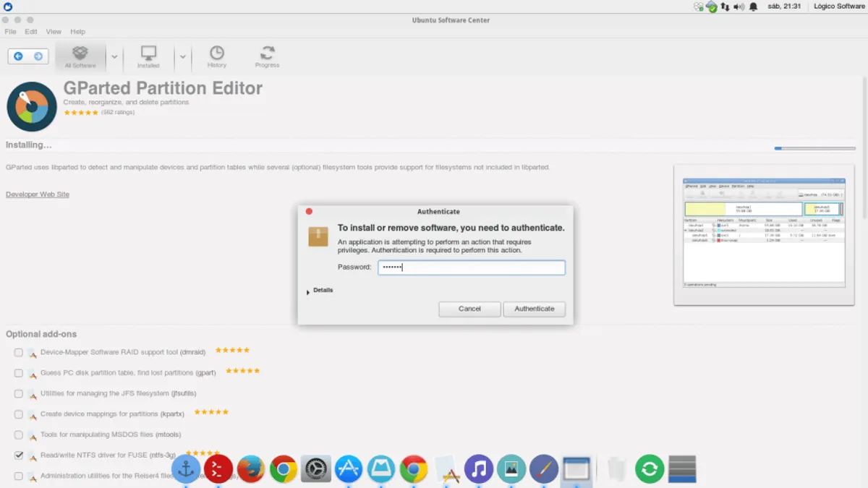Enable the kpartx device mappings add-on checkbox
The width and height of the screenshot is (868, 488).
click(18, 414)
